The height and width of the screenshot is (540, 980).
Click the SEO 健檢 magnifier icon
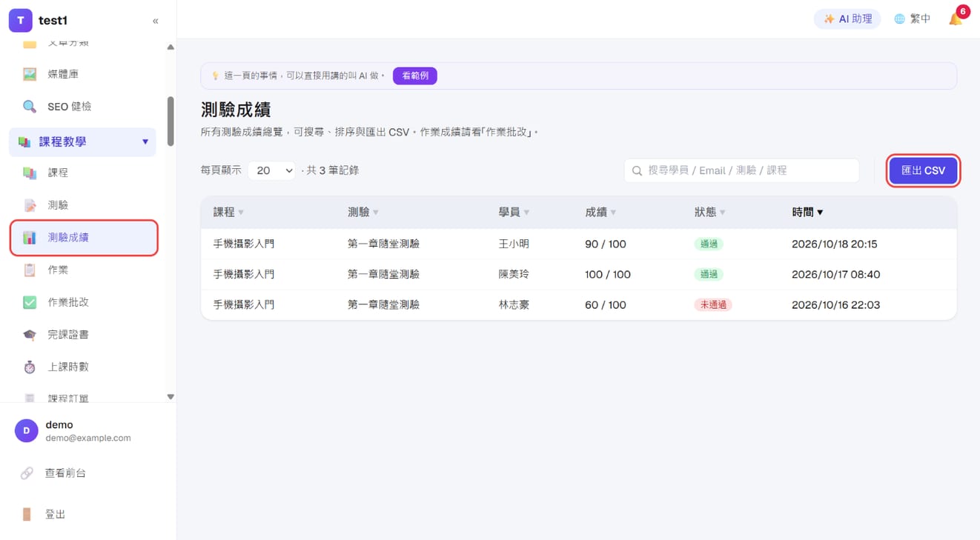pos(30,107)
